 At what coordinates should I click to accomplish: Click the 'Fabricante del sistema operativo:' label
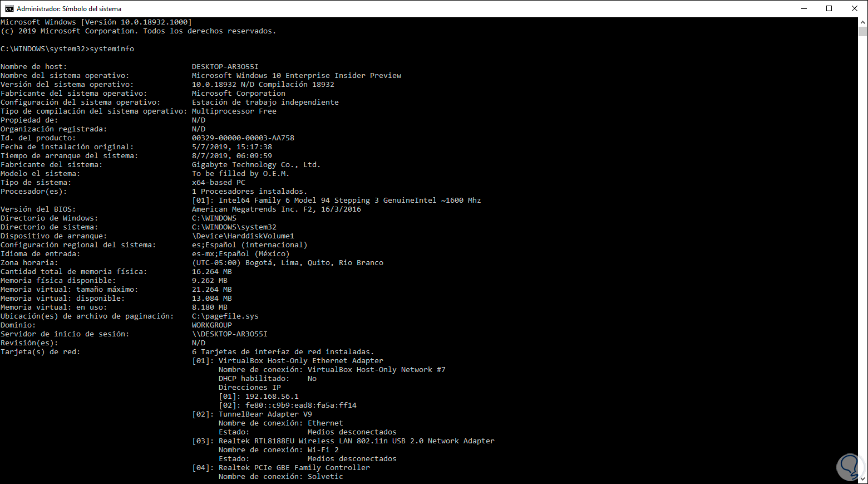(x=74, y=94)
